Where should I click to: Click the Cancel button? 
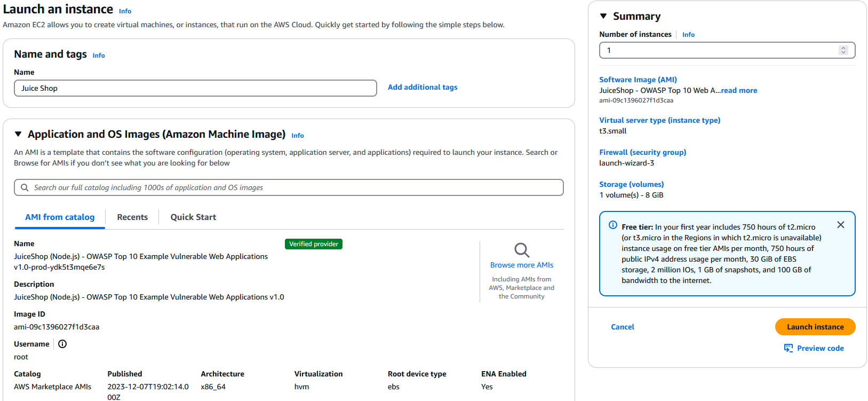pyautogui.click(x=623, y=327)
